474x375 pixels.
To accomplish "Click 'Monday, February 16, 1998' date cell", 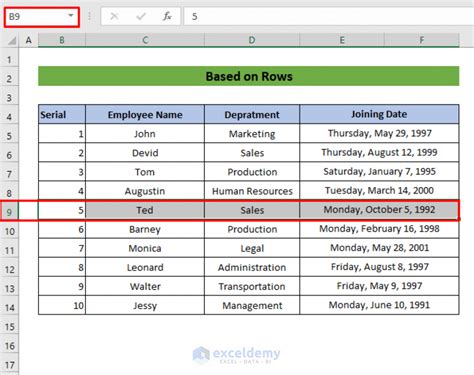I will tap(379, 229).
